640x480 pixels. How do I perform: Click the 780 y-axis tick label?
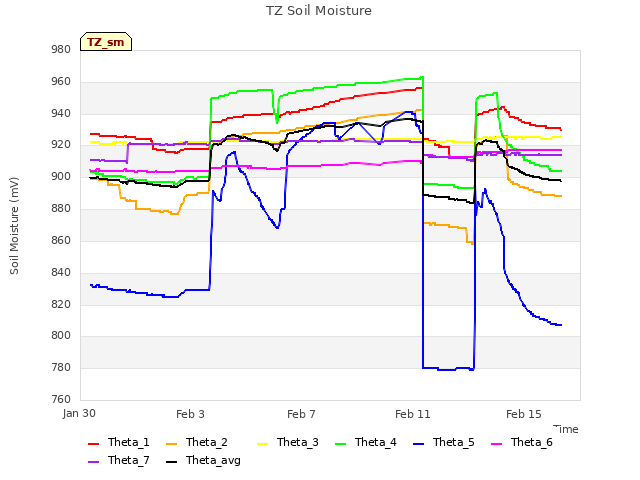61,367
